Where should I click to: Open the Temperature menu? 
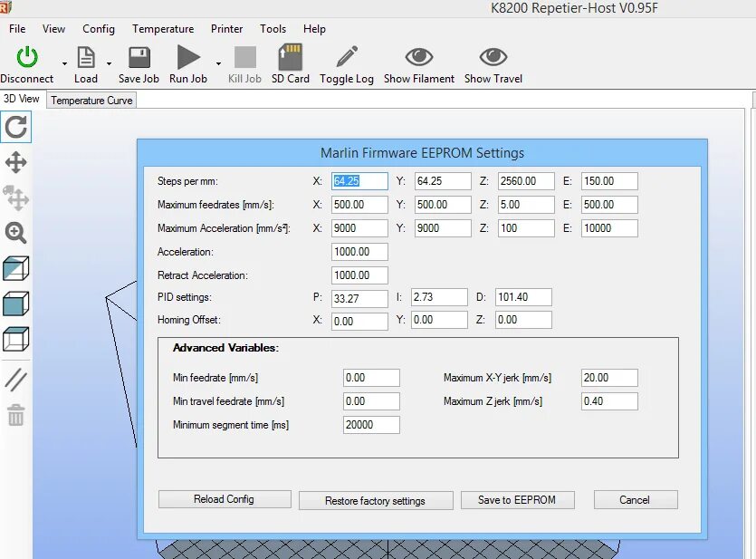[163, 29]
